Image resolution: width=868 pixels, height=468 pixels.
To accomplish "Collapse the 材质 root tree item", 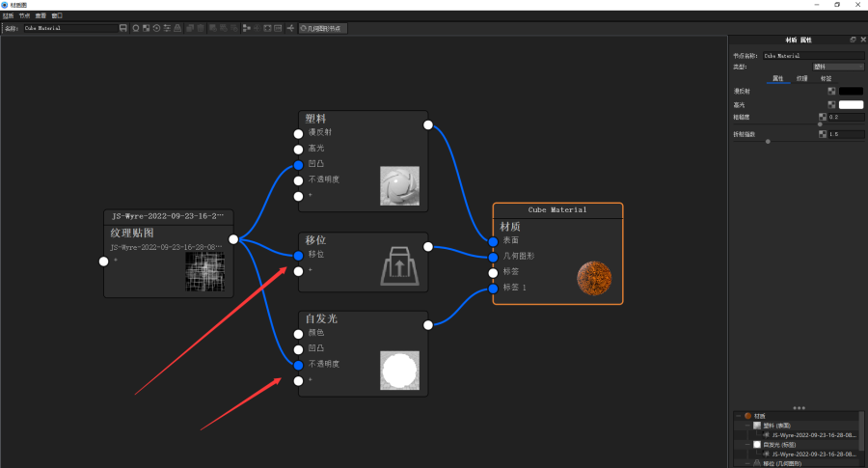I will [x=738, y=416].
